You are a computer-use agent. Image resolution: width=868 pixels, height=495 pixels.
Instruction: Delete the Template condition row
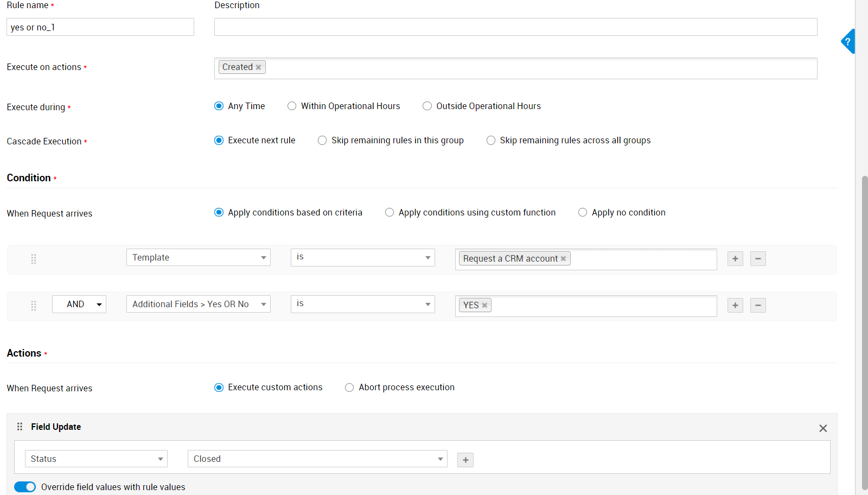758,259
